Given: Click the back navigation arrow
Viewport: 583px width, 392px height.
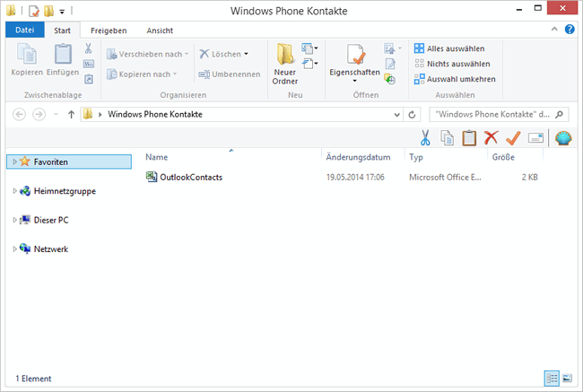Looking at the screenshot, I should click(x=20, y=114).
